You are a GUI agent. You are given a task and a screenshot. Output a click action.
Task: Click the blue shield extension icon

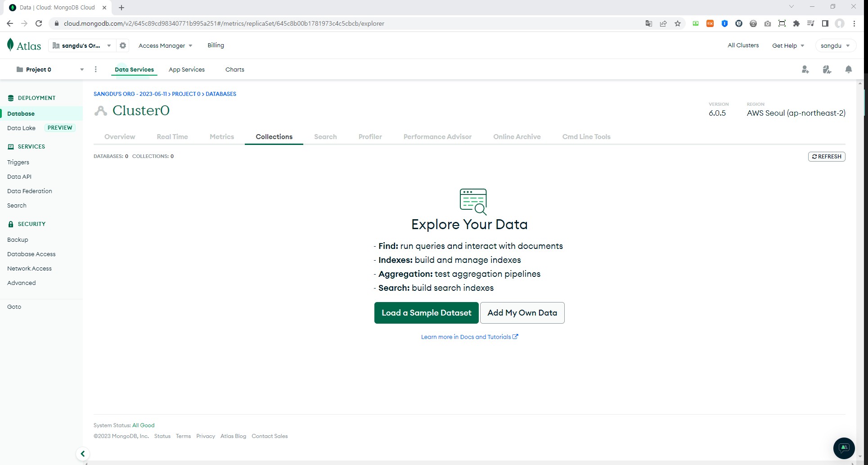click(724, 23)
